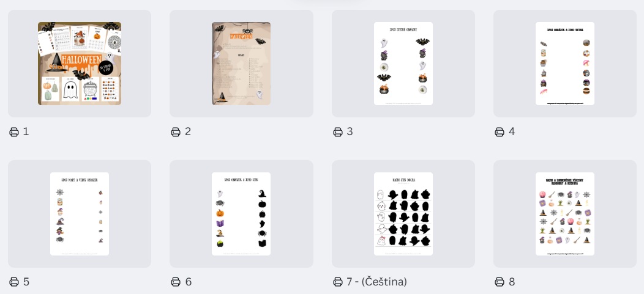Image resolution: width=644 pixels, height=294 pixels.
Task: Click the printer icon beside page 5
Action: 14,282
